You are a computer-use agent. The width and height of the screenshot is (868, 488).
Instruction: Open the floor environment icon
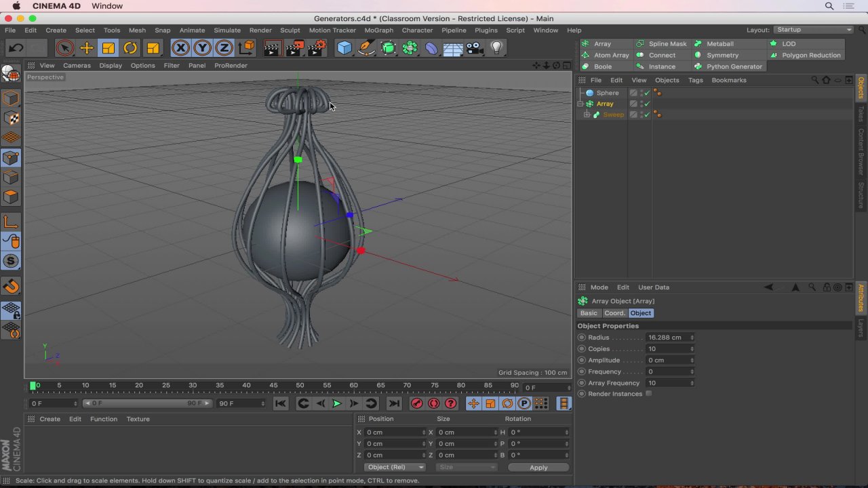[x=453, y=48]
